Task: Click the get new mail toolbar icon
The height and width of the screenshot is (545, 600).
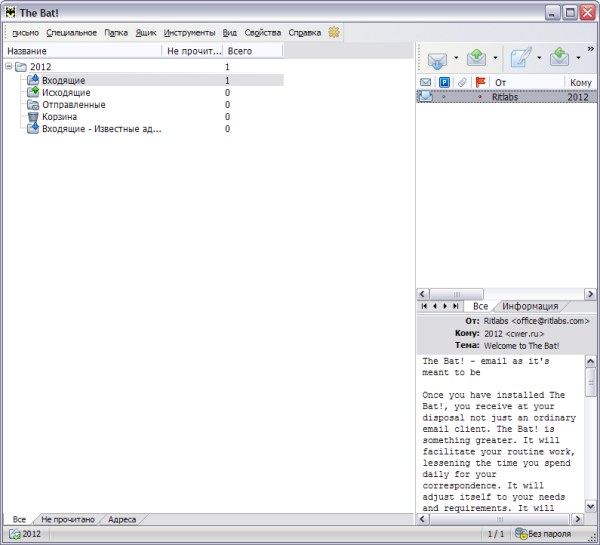Action: (437, 59)
